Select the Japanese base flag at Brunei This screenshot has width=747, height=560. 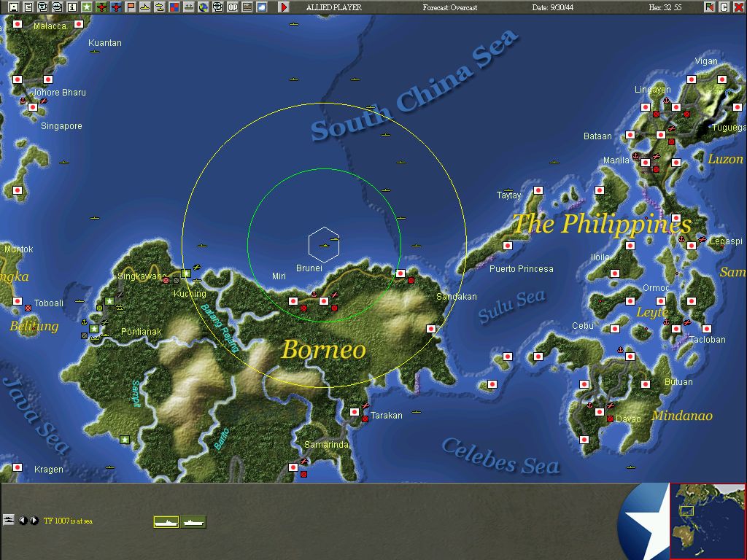click(324, 301)
